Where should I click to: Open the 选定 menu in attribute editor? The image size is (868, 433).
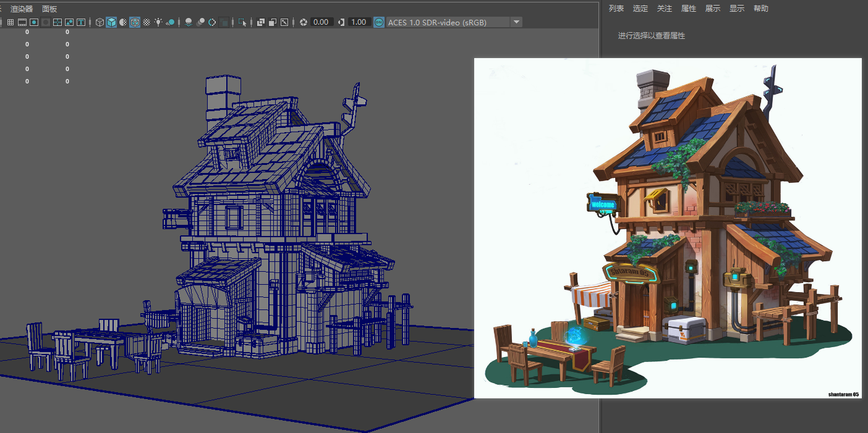pos(640,9)
